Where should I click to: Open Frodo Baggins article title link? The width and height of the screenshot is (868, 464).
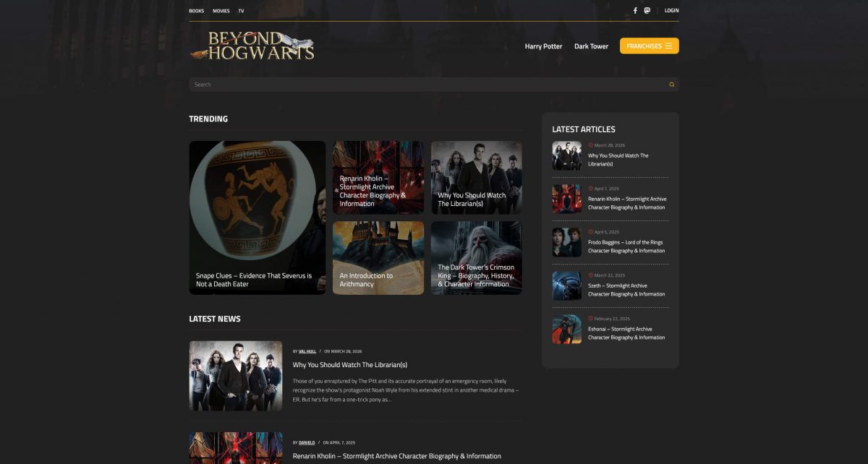[626, 246]
